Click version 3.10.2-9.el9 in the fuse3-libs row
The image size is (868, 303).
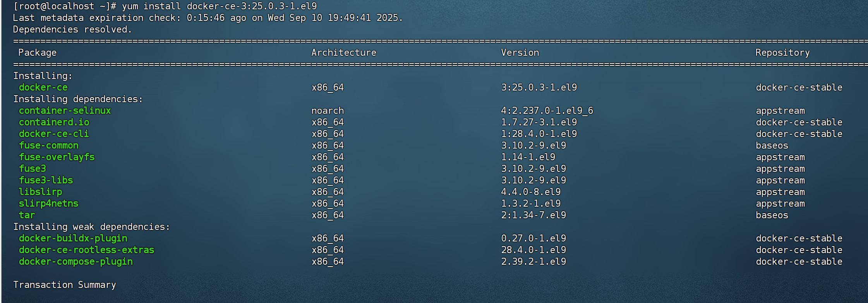tap(533, 180)
